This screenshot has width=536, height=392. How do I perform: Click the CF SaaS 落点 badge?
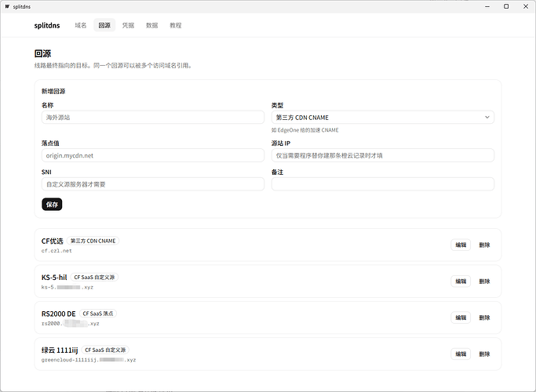98,314
